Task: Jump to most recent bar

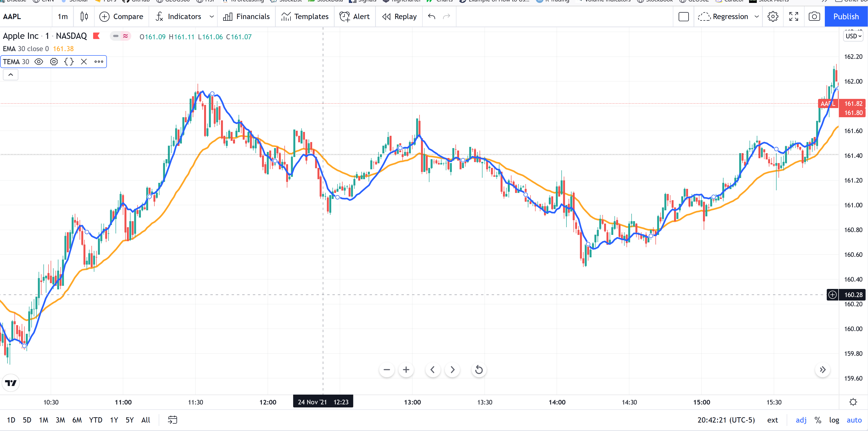Action: 822,370
